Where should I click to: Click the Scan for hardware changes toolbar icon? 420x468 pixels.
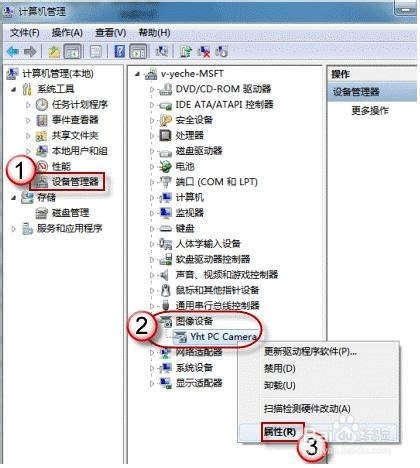pos(162,51)
